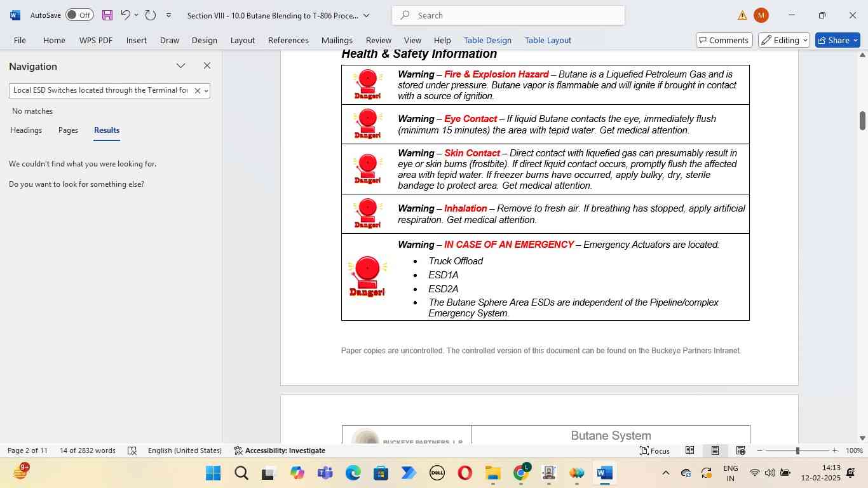This screenshot has height=488, width=868.
Task: Select the Print Layout view icon
Action: click(x=715, y=451)
